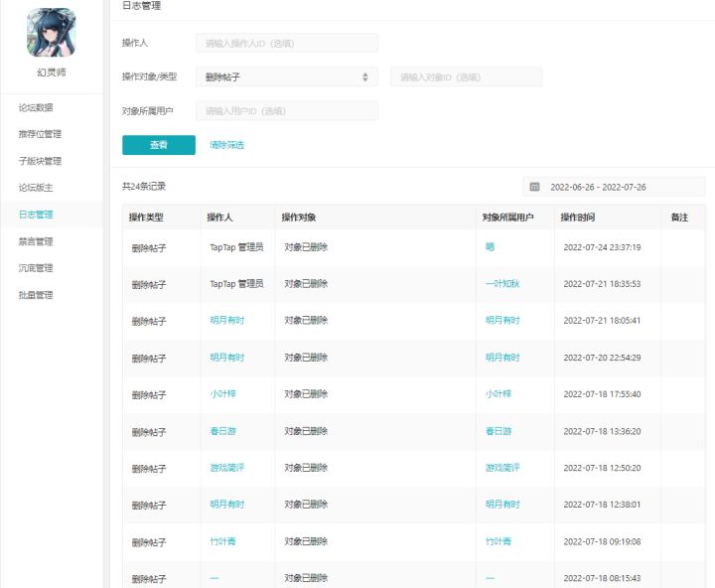Screen dimensions: 715x588
Task: Click target user 竹叶青 link
Action: (x=499, y=541)
